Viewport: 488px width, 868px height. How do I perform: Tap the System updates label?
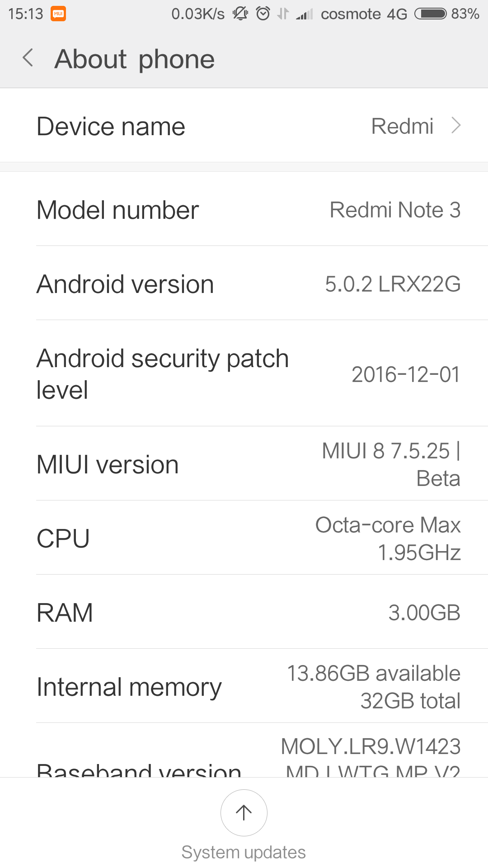pyautogui.click(x=244, y=852)
